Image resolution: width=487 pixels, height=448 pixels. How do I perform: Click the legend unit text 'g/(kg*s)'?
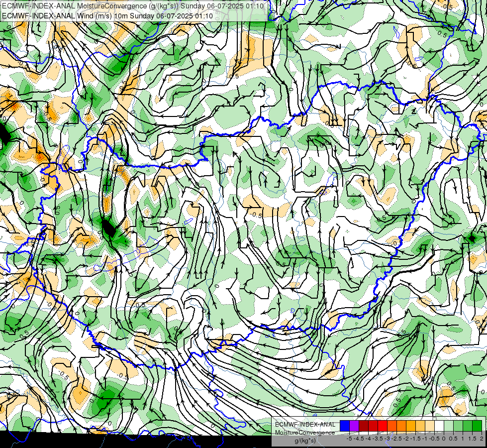coord(305,441)
